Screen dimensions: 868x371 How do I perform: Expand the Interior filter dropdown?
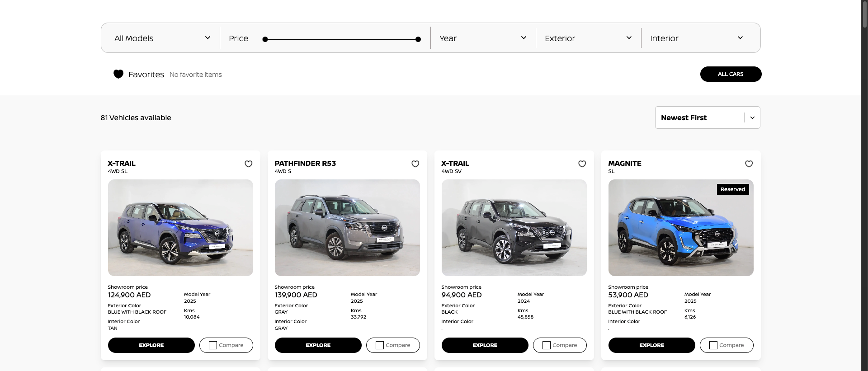coord(697,38)
